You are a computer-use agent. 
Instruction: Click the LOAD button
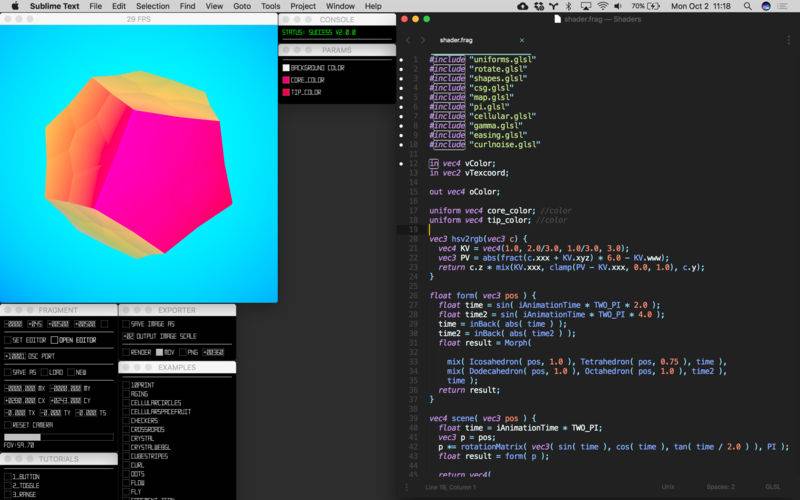(x=52, y=372)
